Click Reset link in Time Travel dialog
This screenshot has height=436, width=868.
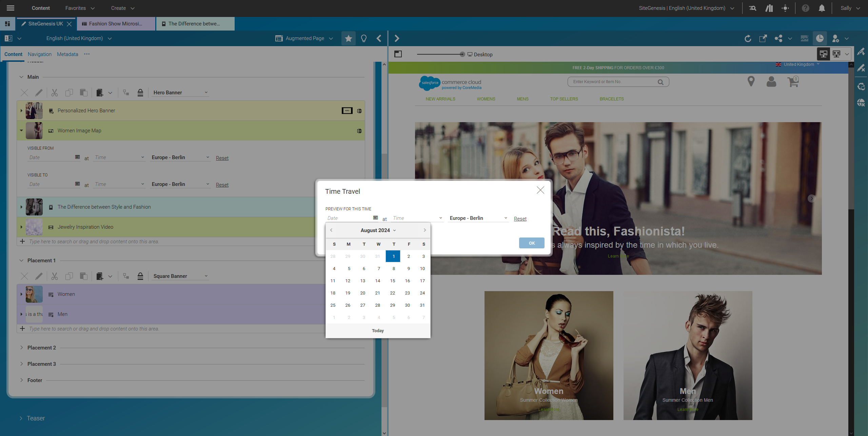[x=520, y=219]
